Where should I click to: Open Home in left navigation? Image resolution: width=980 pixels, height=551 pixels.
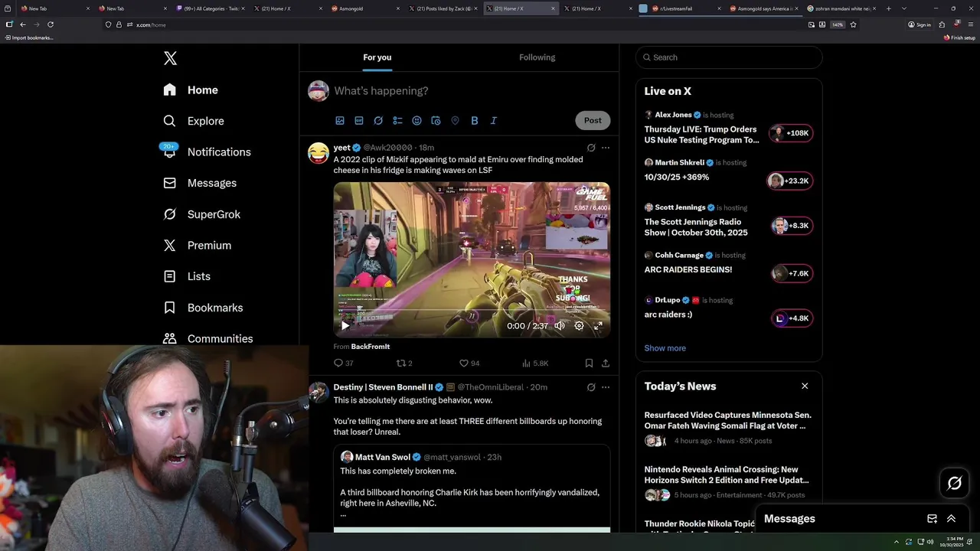(x=191, y=90)
